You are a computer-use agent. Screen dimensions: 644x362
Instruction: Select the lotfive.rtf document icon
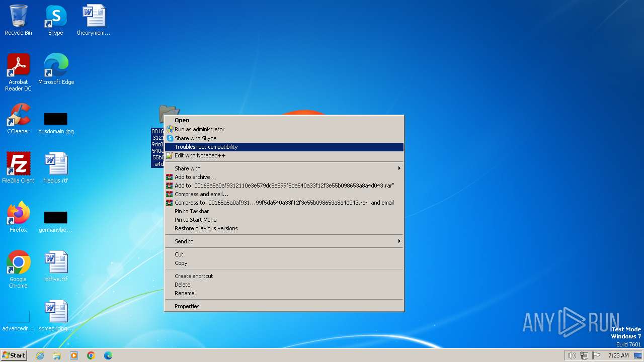[56, 266]
